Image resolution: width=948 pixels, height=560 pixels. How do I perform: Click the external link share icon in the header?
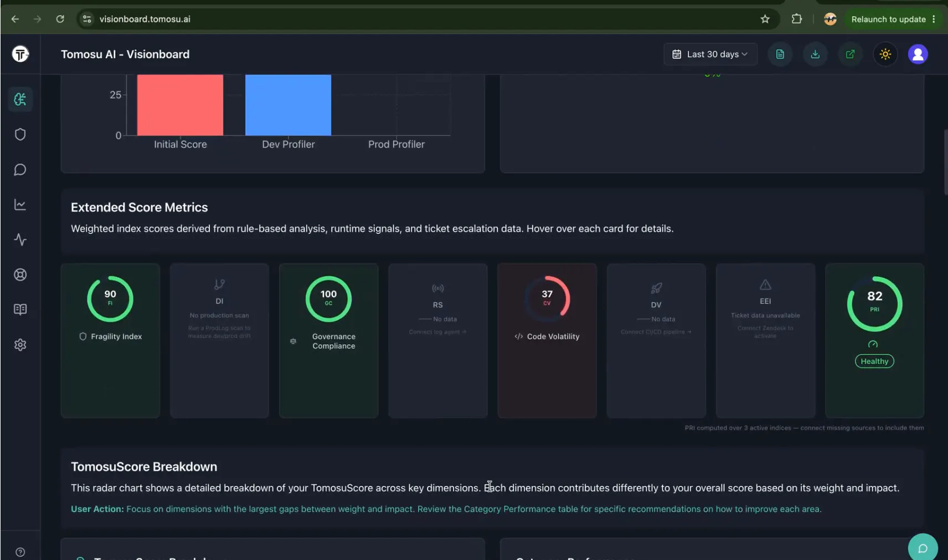coord(850,54)
